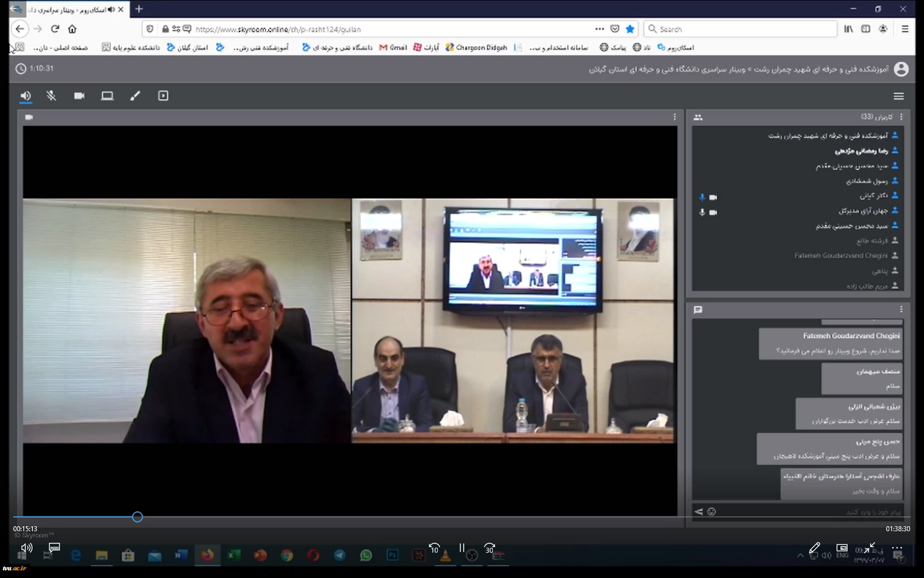Skip forward 30 seconds
The width and height of the screenshot is (924, 578).
click(490, 548)
